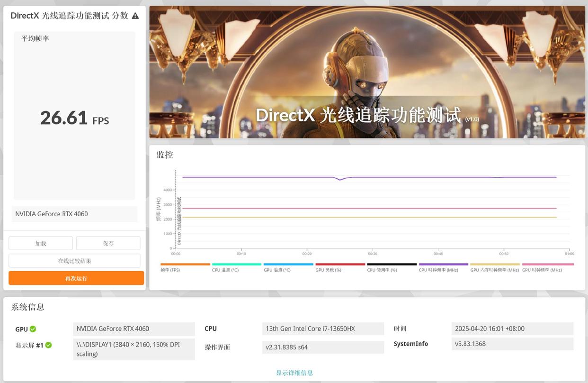Expand details via 显示详细信息 link
This screenshot has width=588, height=383.
294,373
